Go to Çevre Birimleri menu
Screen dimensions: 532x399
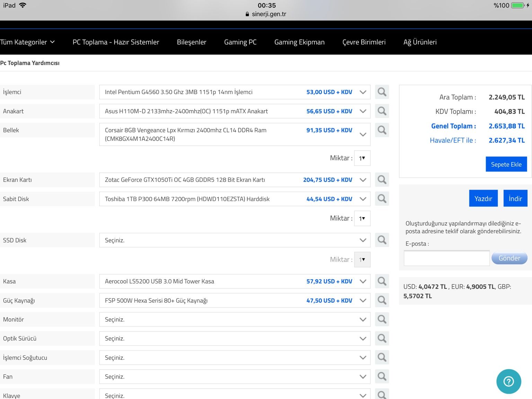[x=364, y=42]
